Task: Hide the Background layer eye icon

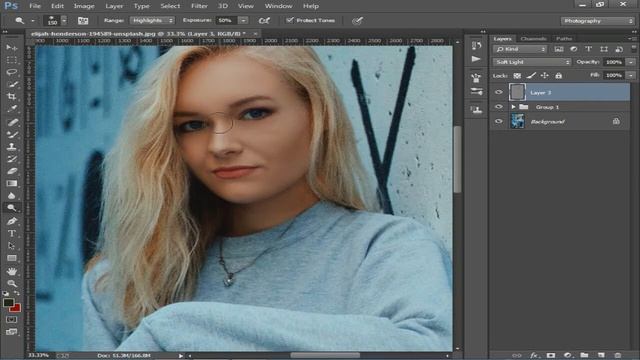Action: coord(498,121)
